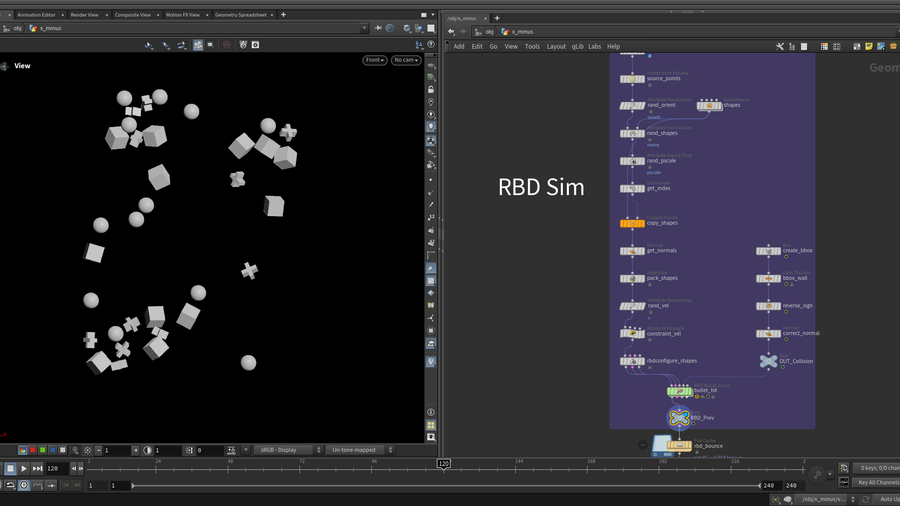Open the network editor wrench tools icon
The width and height of the screenshot is (900, 506).
point(780,46)
